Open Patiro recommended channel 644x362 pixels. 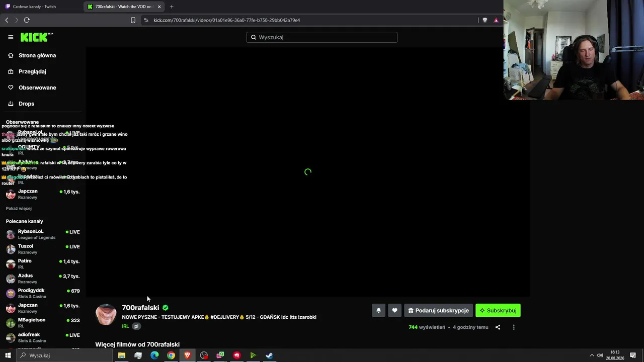point(43,263)
